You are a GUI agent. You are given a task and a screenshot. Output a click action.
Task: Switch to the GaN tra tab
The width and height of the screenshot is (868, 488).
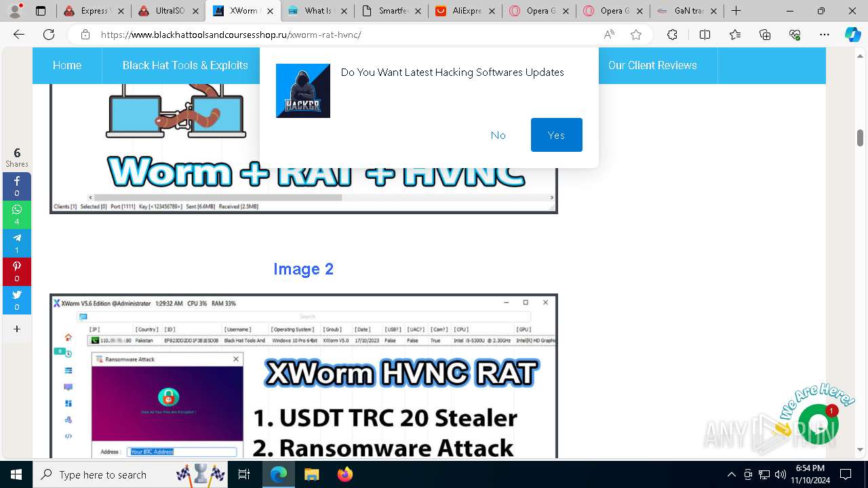687,11
